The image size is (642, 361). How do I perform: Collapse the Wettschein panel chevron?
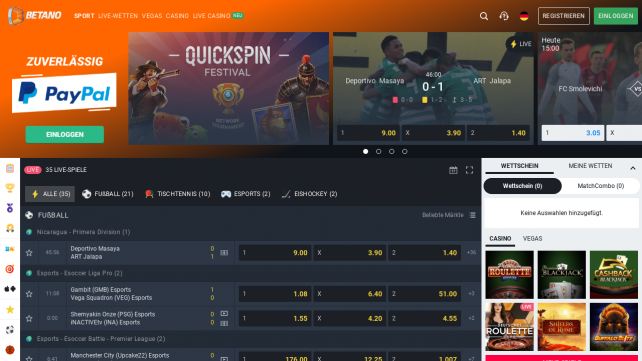[x=633, y=168]
